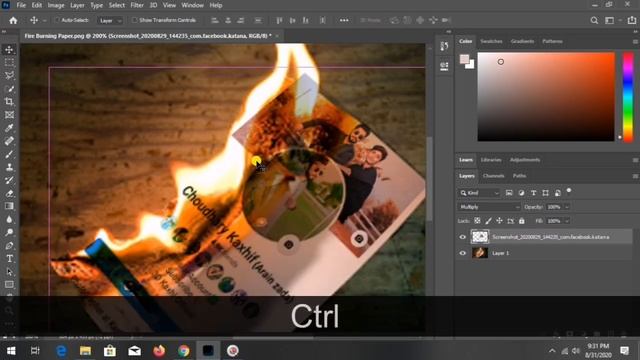Select the Rectangle shape tool
640x360 pixels.
pos(9,284)
